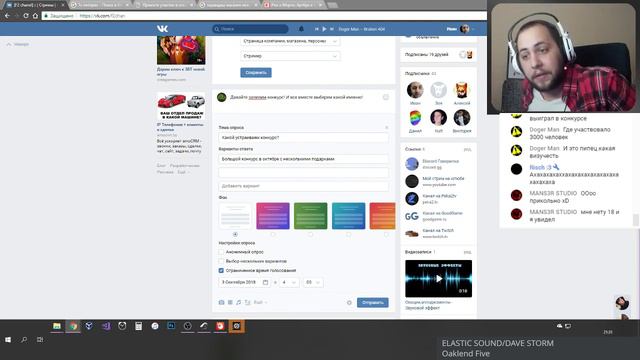640x360 pixels.
Task: Switch to the second browser tab
Action: click(x=100, y=5)
